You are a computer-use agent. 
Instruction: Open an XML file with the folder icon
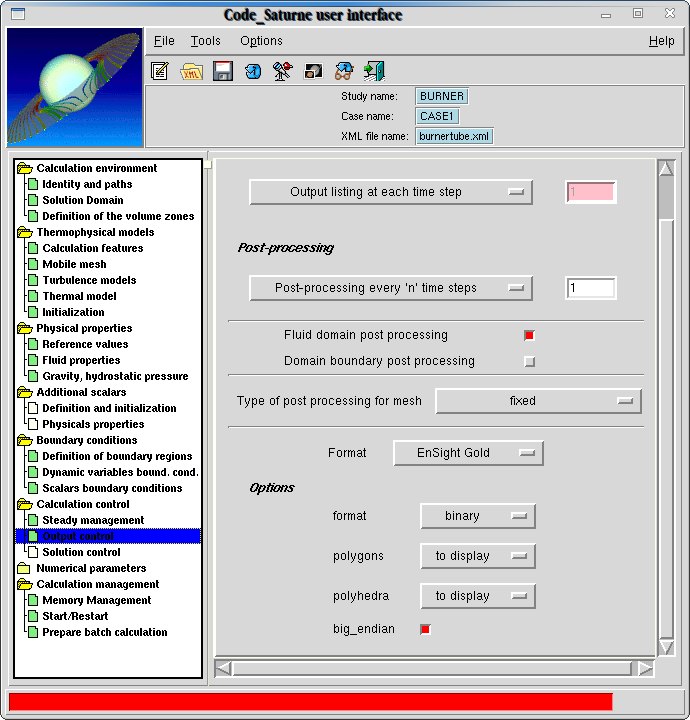(x=191, y=71)
